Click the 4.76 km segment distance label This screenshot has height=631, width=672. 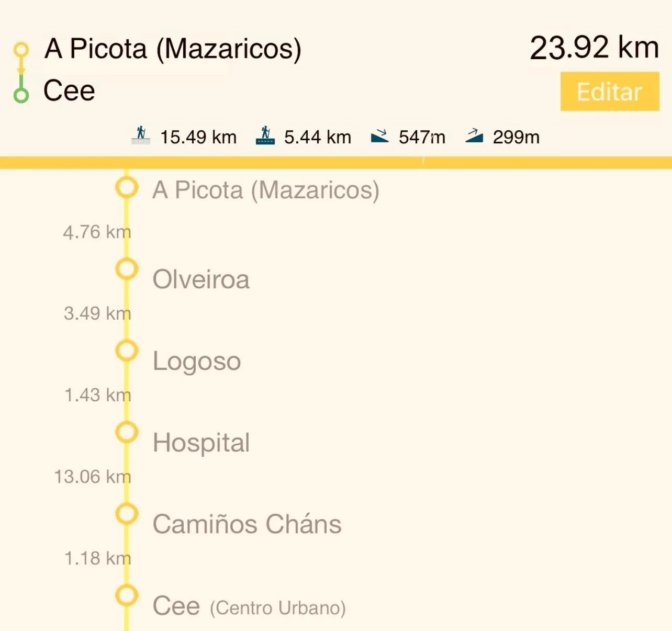tap(97, 232)
